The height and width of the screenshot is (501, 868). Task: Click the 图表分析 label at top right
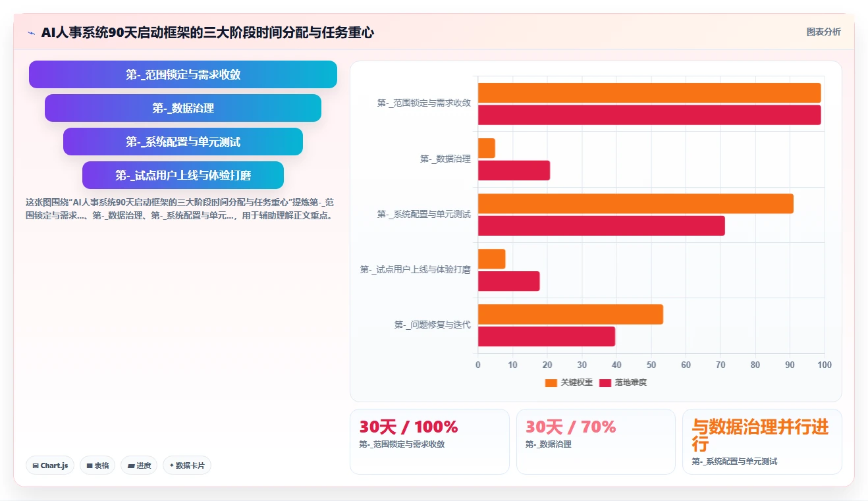click(823, 32)
